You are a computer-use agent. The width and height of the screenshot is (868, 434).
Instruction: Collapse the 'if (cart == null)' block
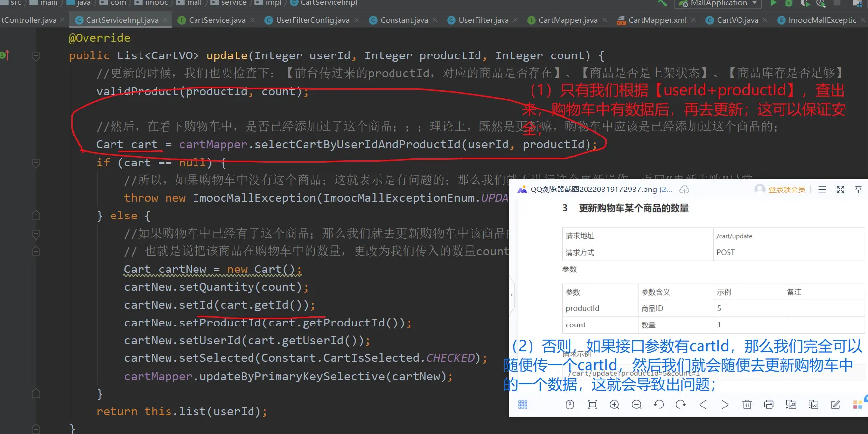click(36, 163)
